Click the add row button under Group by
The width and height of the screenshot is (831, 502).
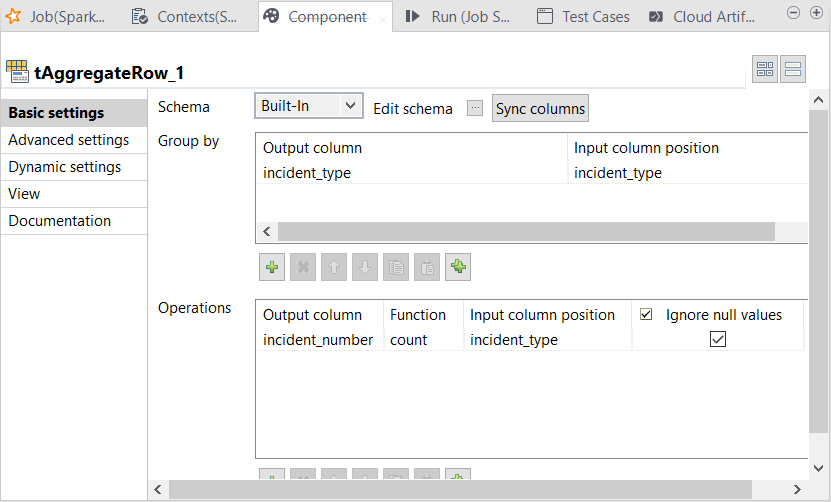272,267
